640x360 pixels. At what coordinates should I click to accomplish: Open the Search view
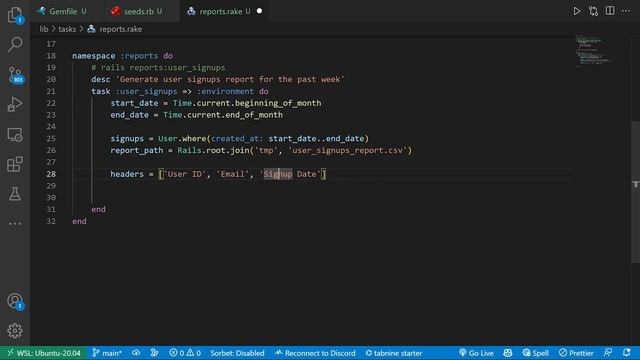[15, 44]
